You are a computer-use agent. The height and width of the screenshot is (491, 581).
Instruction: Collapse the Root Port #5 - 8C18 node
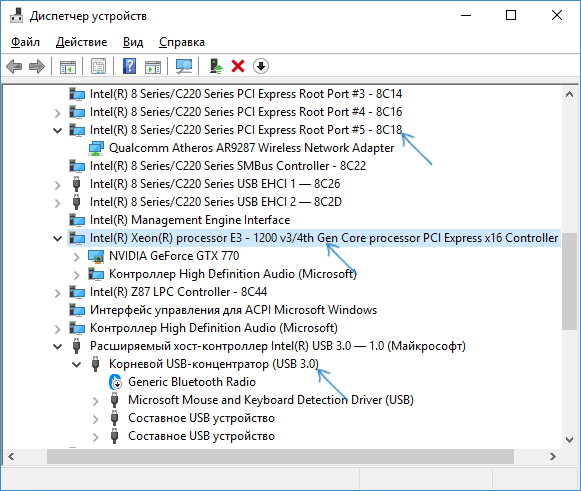[x=57, y=130]
